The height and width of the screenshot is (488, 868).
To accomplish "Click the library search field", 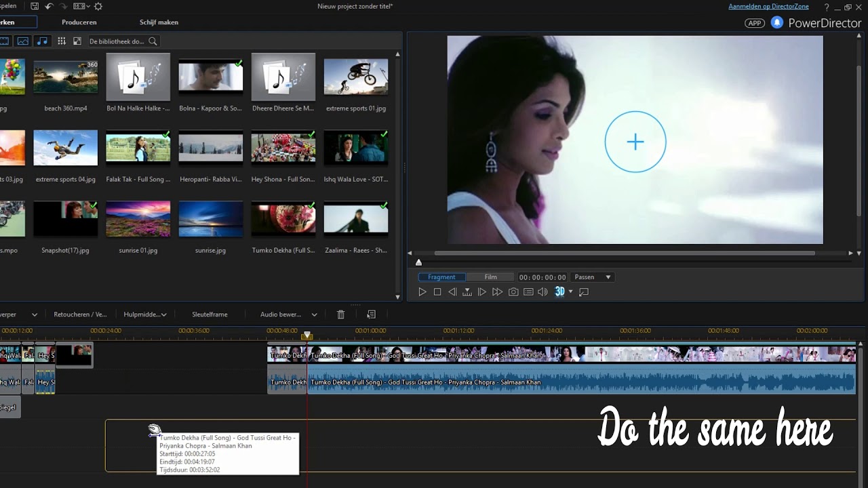I will pos(117,41).
